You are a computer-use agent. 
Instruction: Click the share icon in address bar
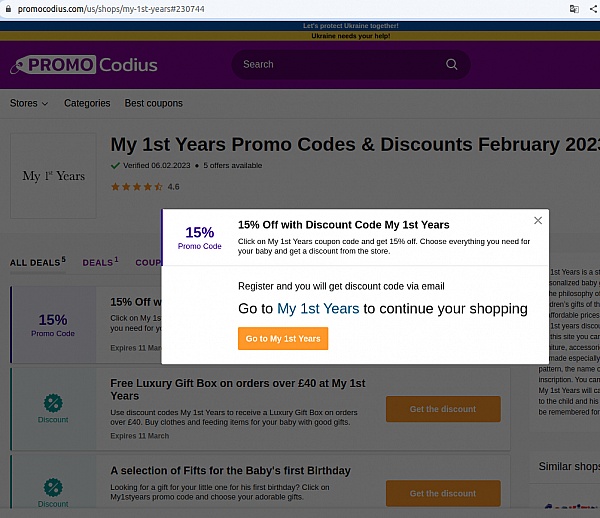(x=593, y=9)
